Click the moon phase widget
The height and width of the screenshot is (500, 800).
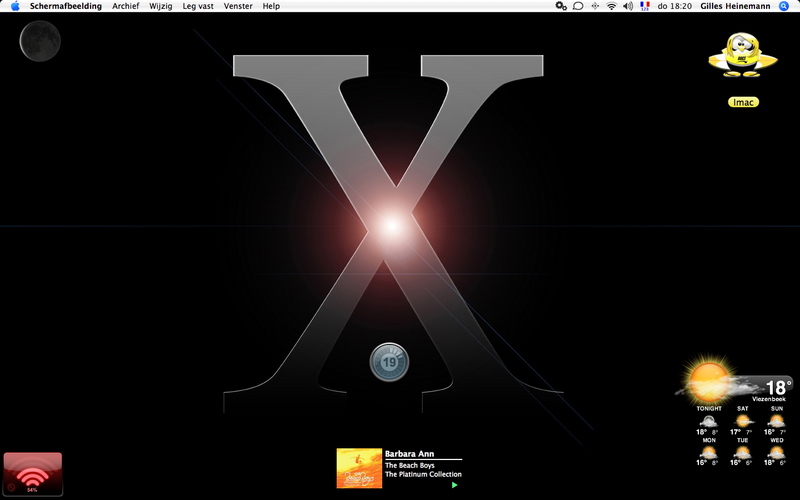pyautogui.click(x=40, y=41)
